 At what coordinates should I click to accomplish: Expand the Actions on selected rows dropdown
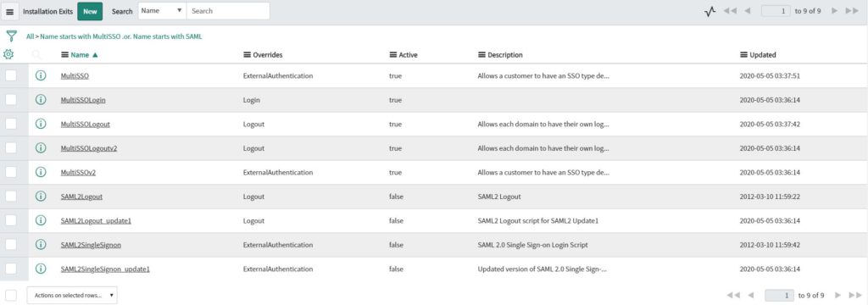[x=72, y=295]
